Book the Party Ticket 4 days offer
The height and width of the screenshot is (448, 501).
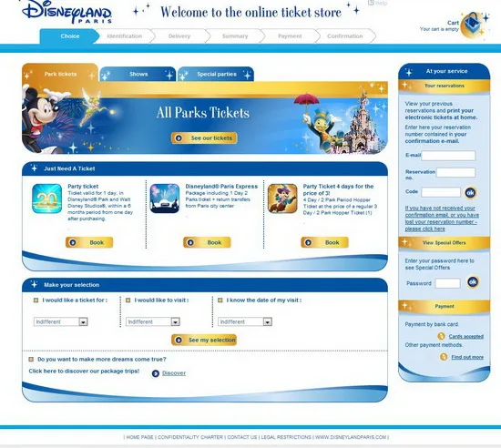324,242
